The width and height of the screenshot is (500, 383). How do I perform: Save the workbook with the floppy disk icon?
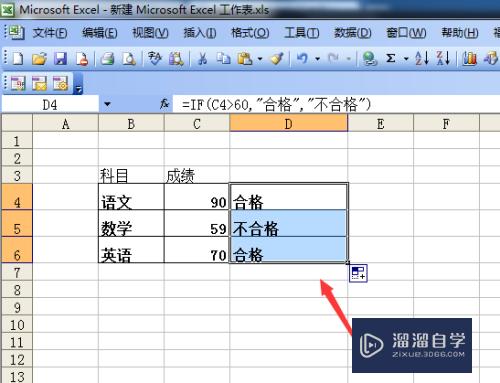click(60, 59)
